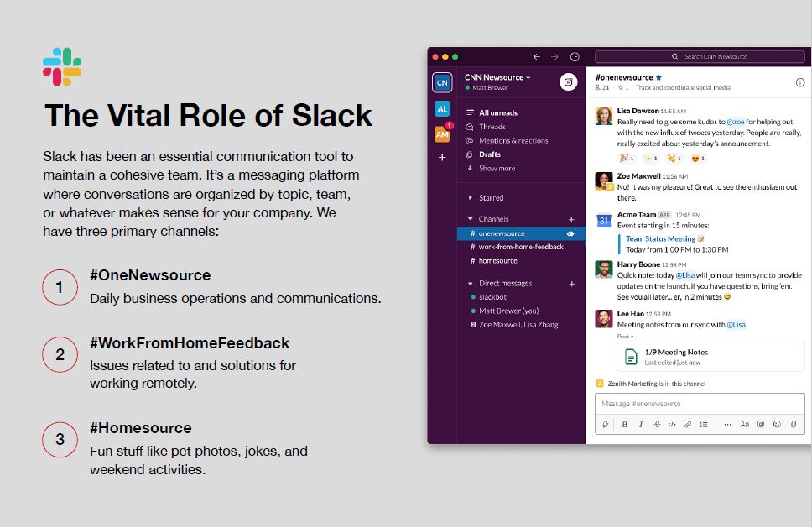The height and width of the screenshot is (528, 812).
Task: Toggle italic formatting
Action: click(641, 425)
